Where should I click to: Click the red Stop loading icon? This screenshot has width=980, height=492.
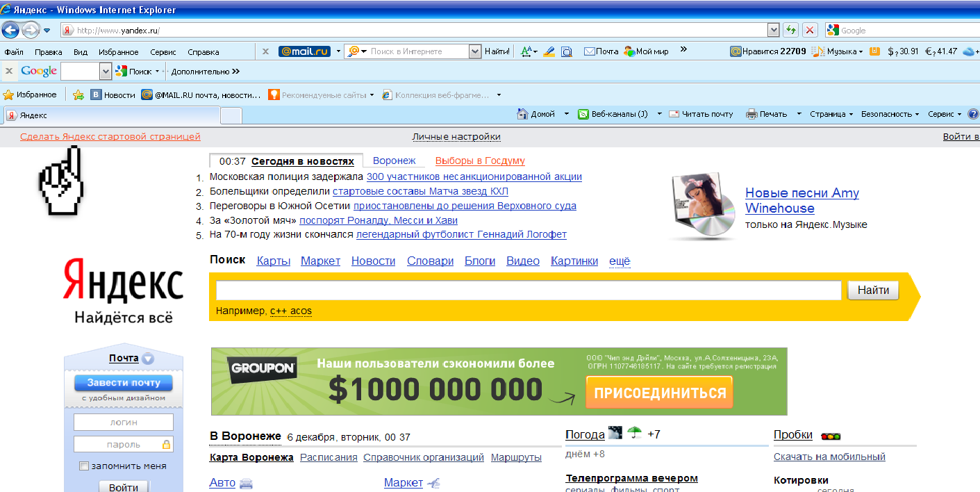coord(810,30)
